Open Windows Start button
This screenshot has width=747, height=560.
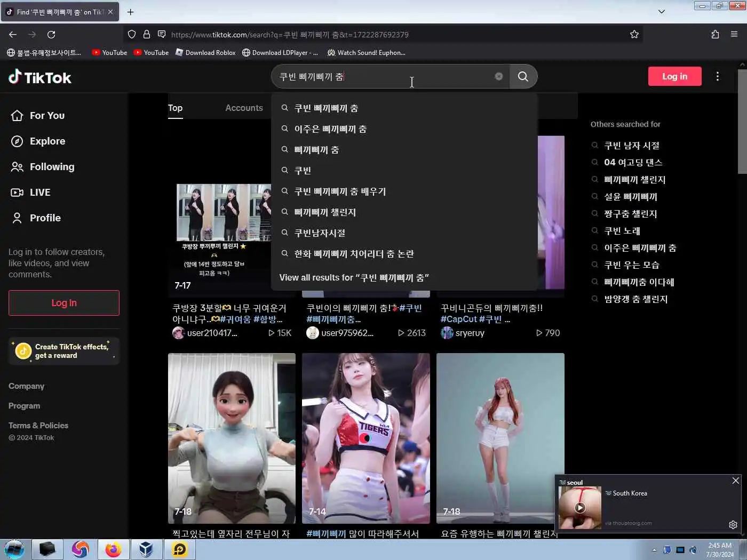(x=14, y=549)
